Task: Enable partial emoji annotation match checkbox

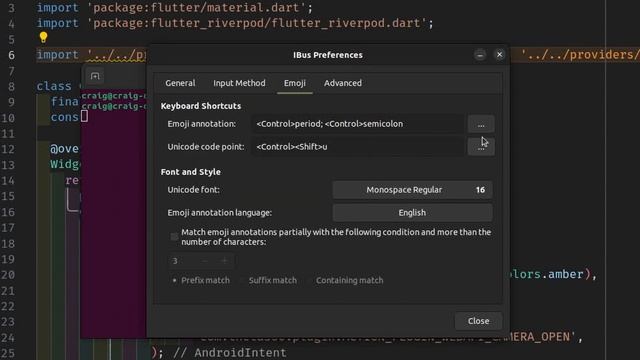Action: click(174, 237)
